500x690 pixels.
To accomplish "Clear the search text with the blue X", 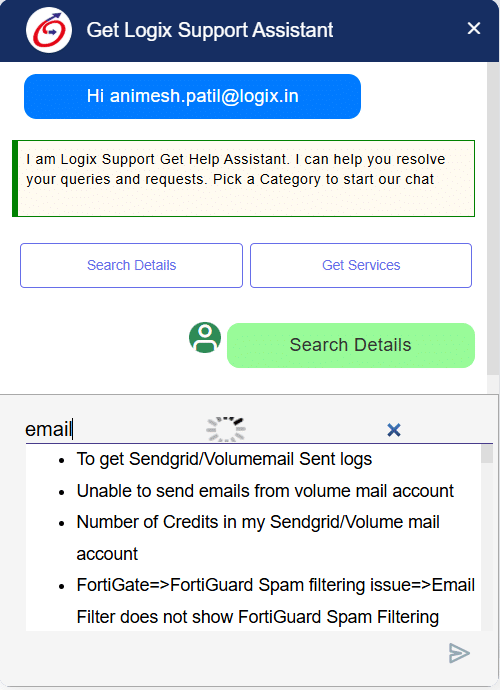I will (393, 429).
